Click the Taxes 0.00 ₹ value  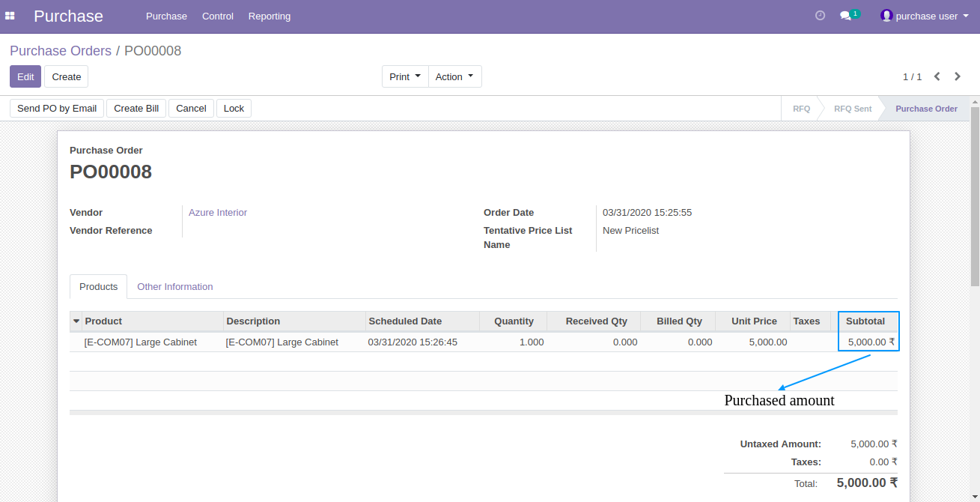point(883,462)
